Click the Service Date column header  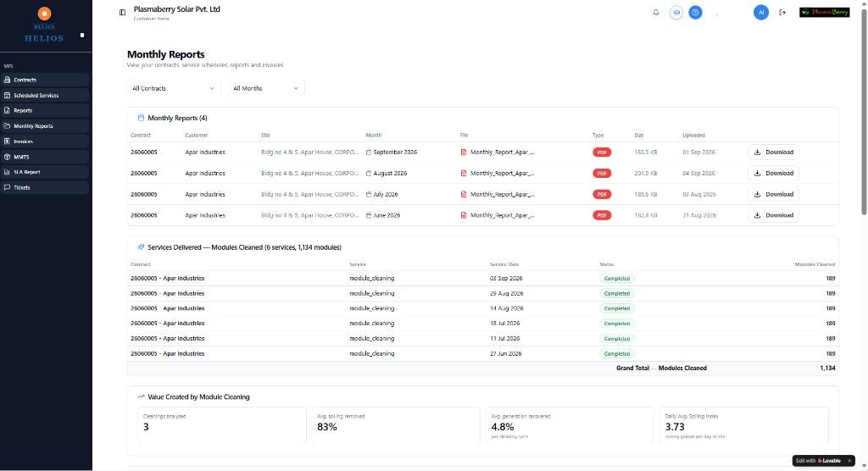[x=504, y=264]
